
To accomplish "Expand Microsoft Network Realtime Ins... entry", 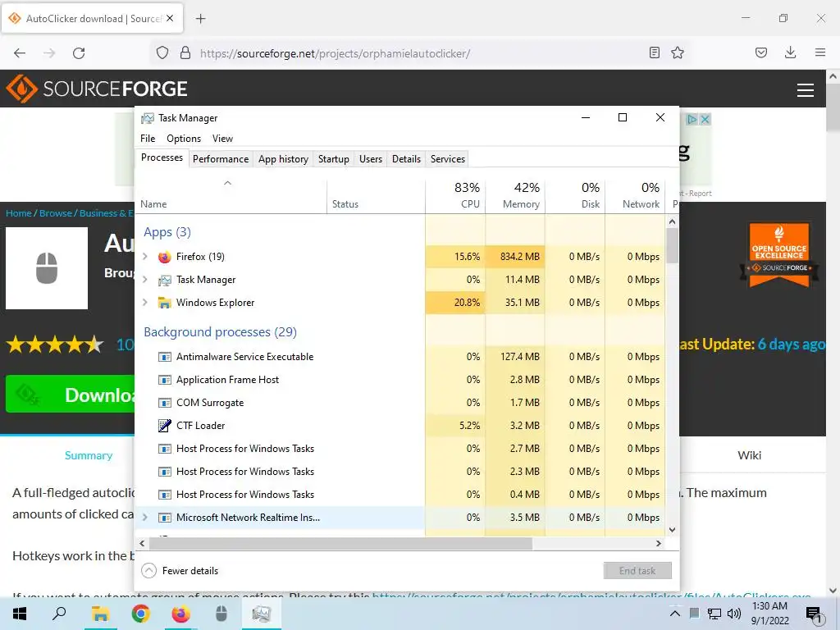I will click(145, 518).
